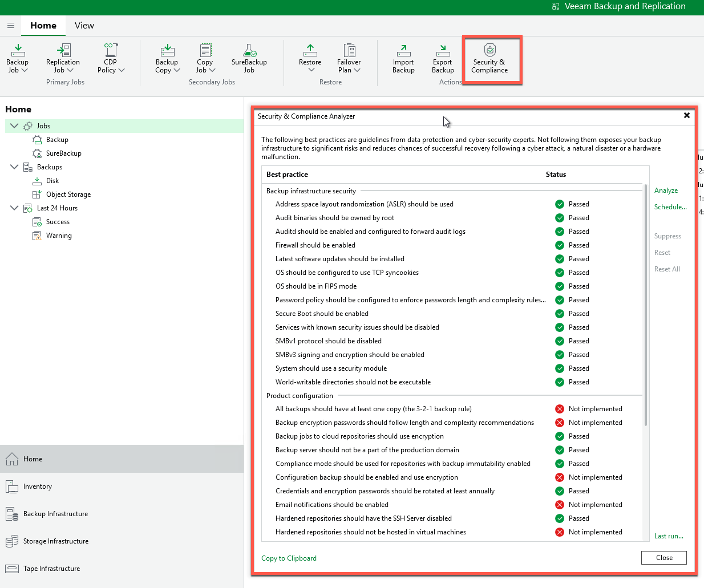Switch to Tape Infrastructure pane
704x588 pixels.
[51, 569]
